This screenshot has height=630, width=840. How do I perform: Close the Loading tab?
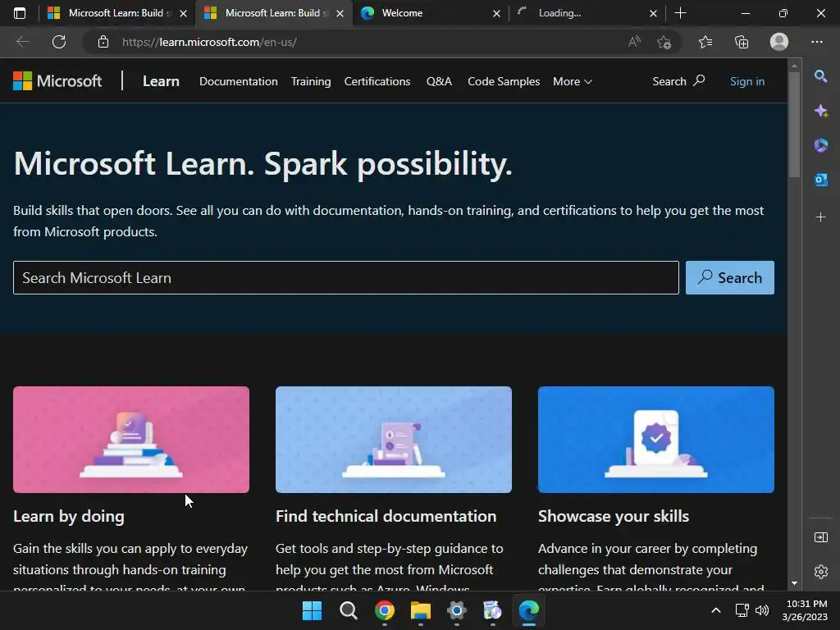653,13
